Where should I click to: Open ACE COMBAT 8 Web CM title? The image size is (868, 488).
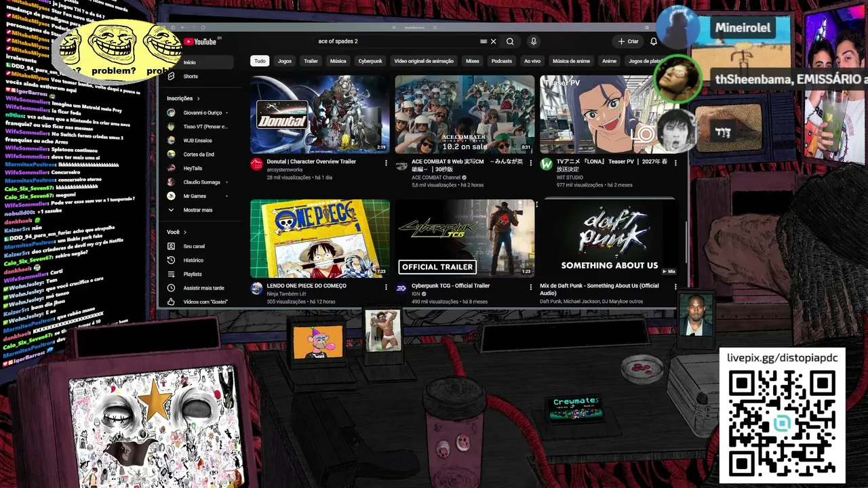pyautogui.click(x=467, y=165)
